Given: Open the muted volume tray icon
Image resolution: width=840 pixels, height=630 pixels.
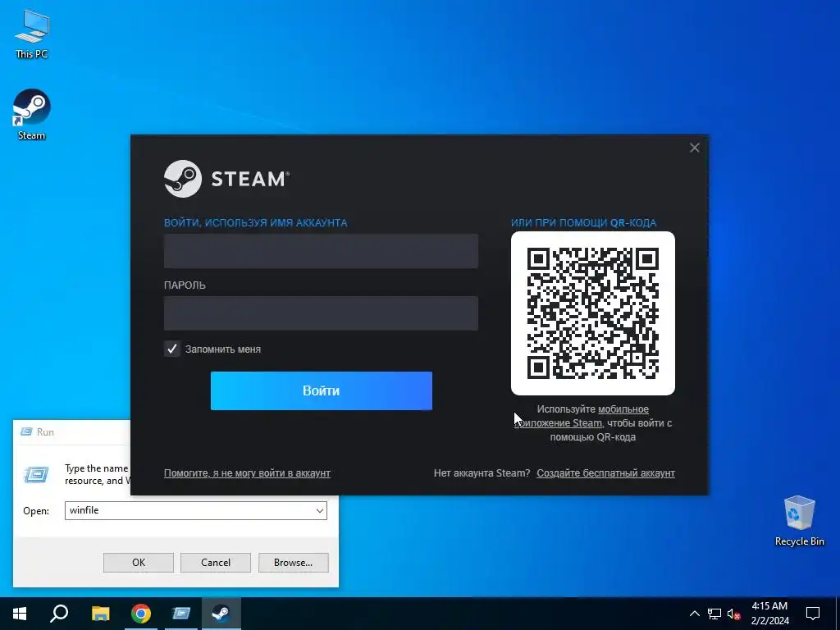Looking at the screenshot, I should tap(733, 614).
